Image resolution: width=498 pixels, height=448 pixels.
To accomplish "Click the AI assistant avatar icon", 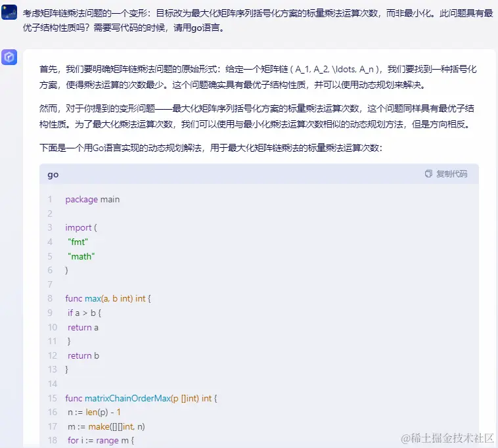I will pyautogui.click(x=9, y=57).
